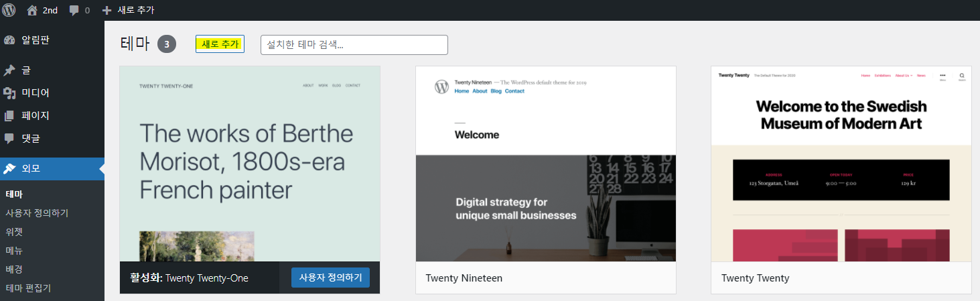
Task: Click the pages icon in sidebar
Action: (9, 116)
